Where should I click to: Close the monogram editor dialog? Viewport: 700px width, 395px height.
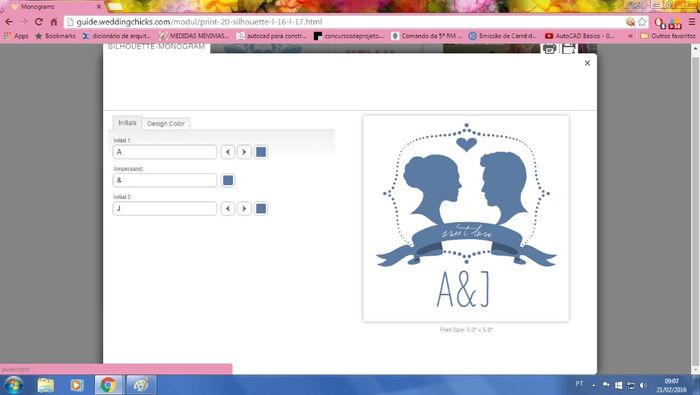pos(588,63)
